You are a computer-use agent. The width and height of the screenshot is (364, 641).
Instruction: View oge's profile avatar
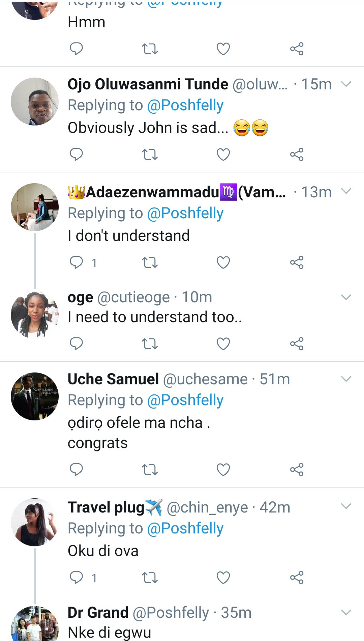click(35, 315)
